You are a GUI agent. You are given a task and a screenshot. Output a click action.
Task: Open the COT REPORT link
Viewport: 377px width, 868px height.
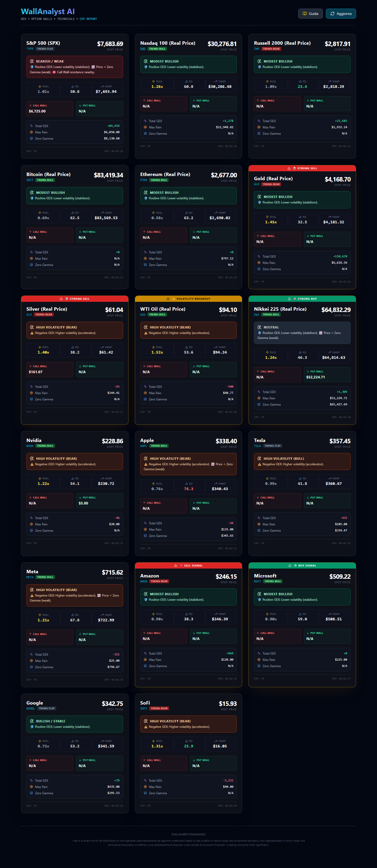(x=88, y=19)
